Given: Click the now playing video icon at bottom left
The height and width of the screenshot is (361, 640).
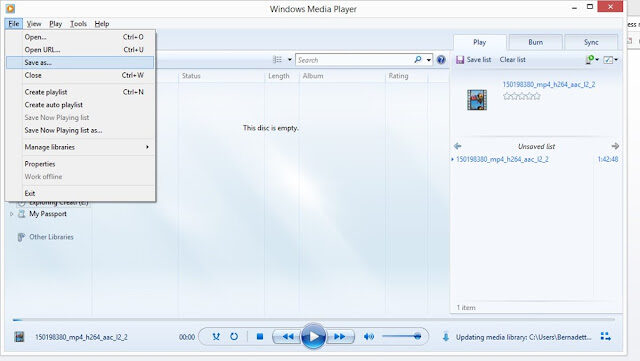Looking at the screenshot, I should click(19, 337).
